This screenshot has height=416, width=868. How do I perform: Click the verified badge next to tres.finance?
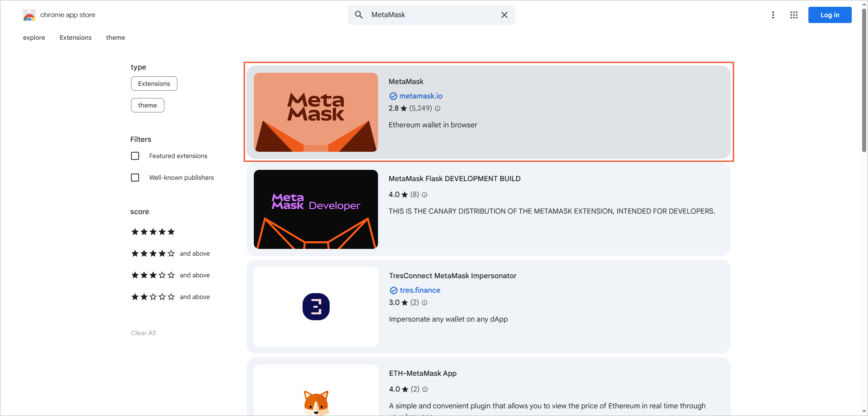tap(394, 290)
